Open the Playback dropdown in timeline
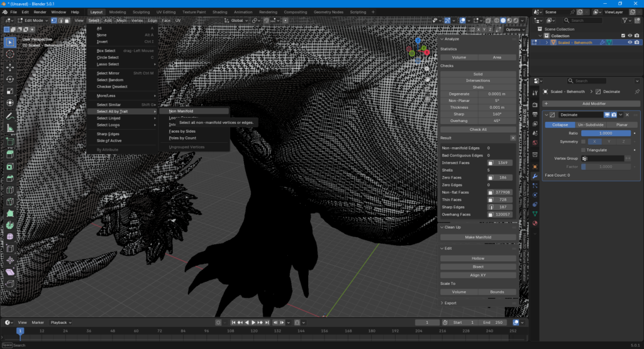Image resolution: width=644 pixels, height=349 pixels. pyautogui.click(x=62, y=323)
